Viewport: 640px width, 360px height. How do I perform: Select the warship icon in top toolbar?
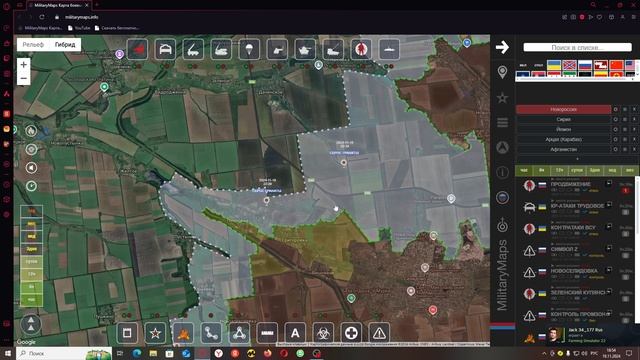(x=389, y=49)
